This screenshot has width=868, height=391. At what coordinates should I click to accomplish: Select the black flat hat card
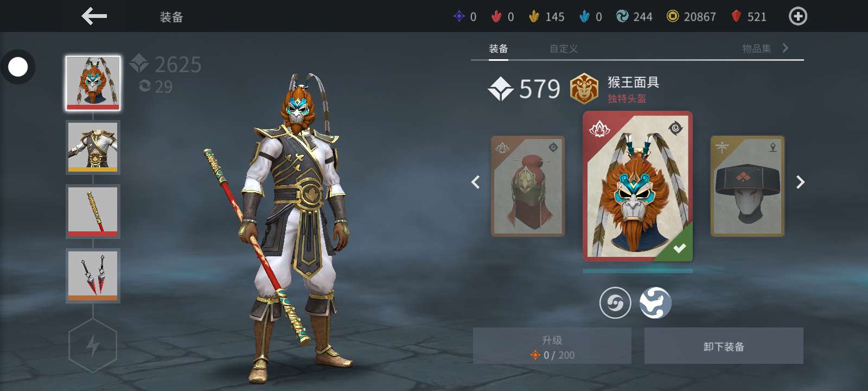coord(748,186)
